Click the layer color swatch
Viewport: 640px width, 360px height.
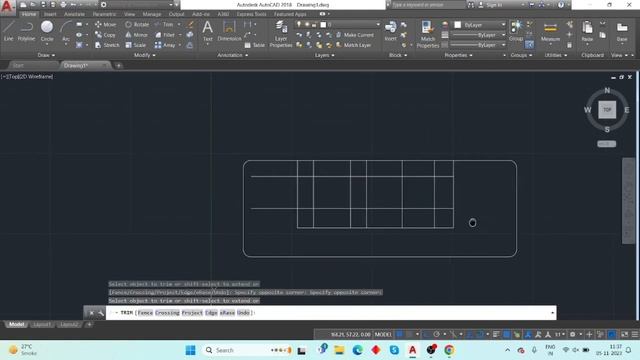pos(323,24)
